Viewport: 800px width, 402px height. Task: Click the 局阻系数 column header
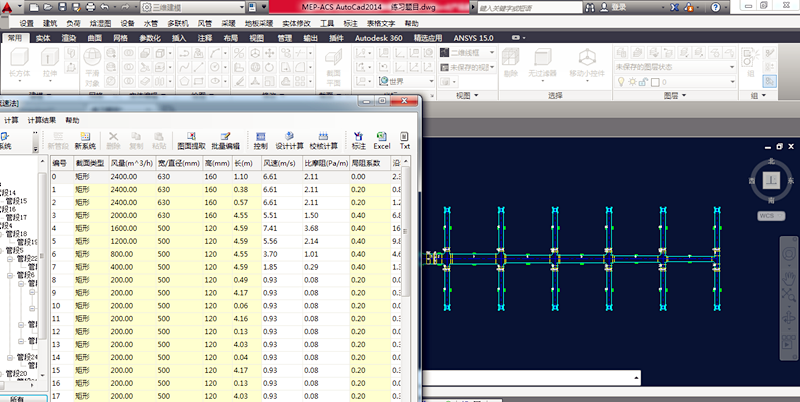(x=370, y=163)
